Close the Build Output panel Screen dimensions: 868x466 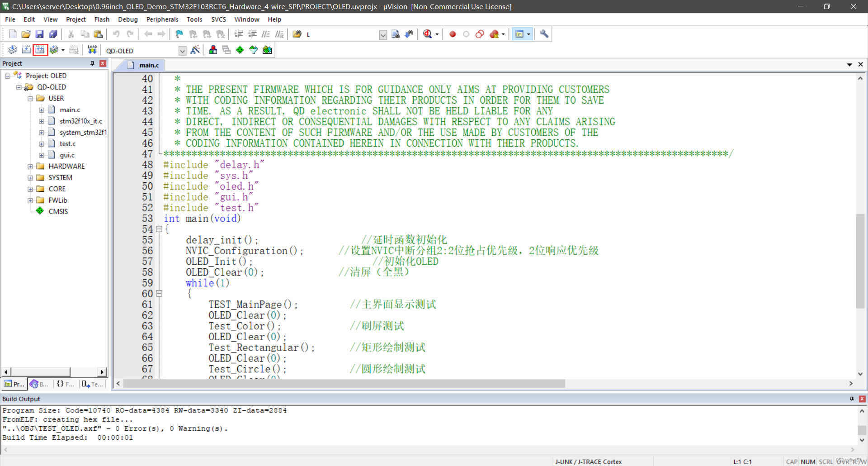(x=862, y=399)
